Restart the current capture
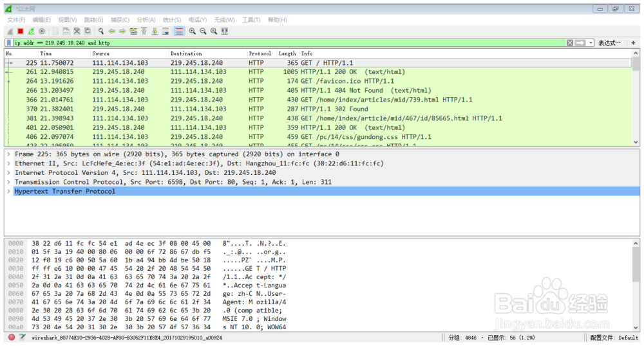The width and height of the screenshot is (644, 346). pos(31,31)
